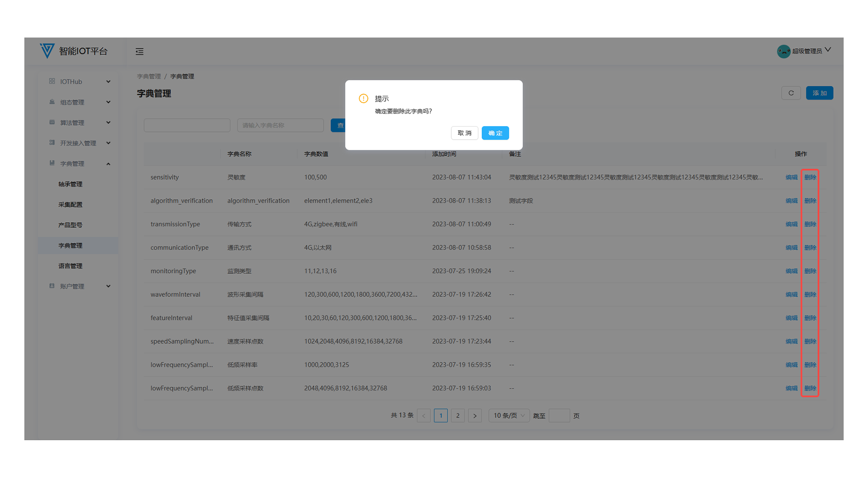The image size is (868, 488).
Task: Click the super admin avatar icon
Action: pos(783,51)
